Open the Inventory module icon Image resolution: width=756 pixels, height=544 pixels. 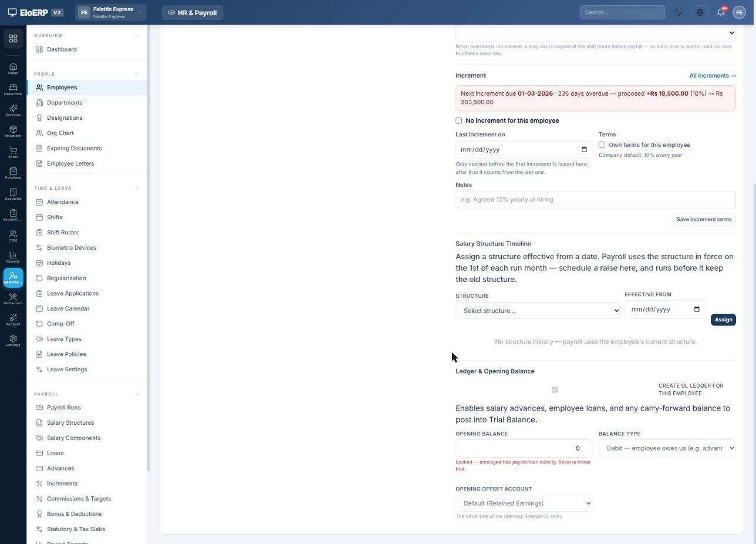point(13,132)
